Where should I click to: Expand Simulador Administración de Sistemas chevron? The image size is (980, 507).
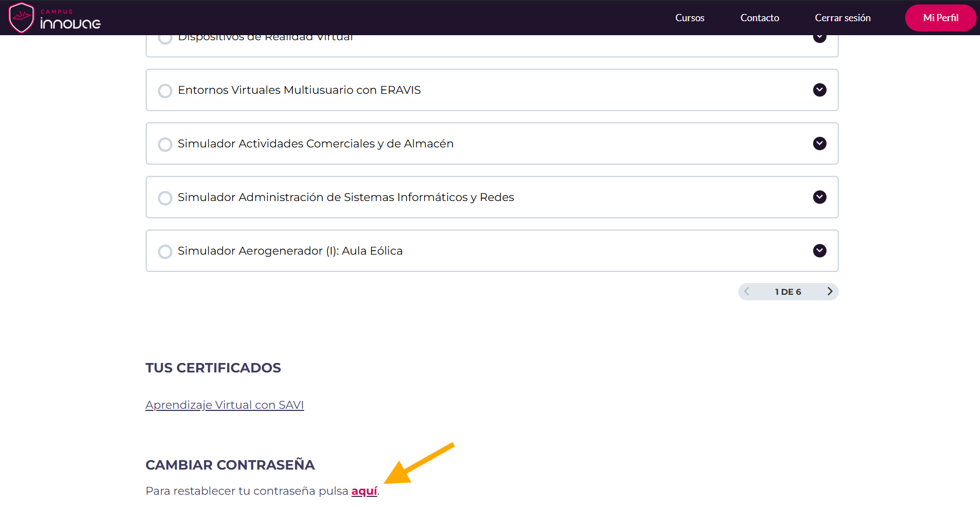pos(819,197)
